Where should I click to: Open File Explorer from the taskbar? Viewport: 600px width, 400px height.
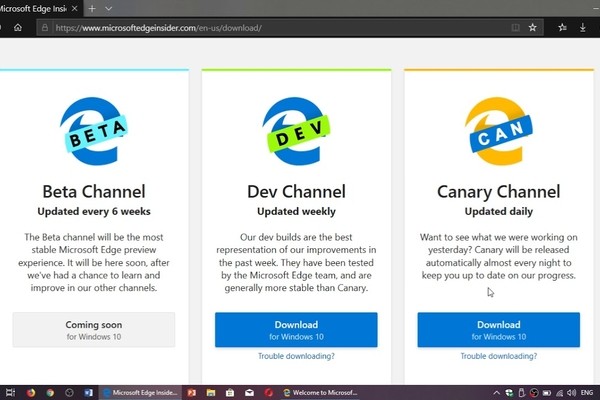pos(211,393)
